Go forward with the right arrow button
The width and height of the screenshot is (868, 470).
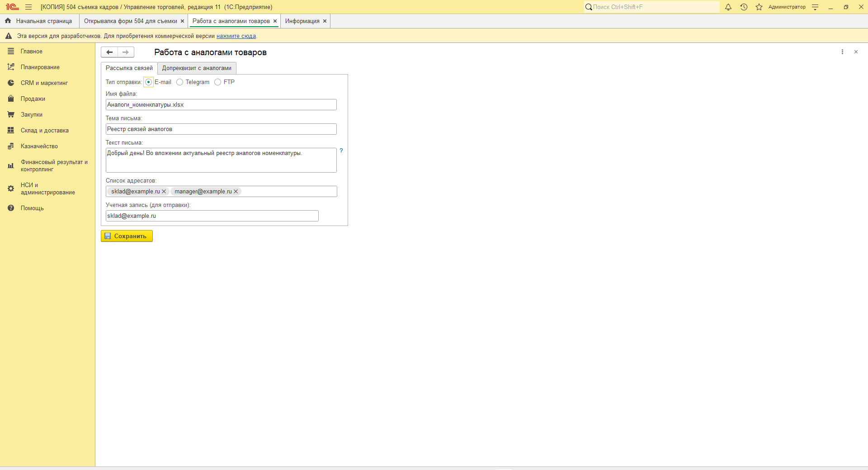click(126, 52)
